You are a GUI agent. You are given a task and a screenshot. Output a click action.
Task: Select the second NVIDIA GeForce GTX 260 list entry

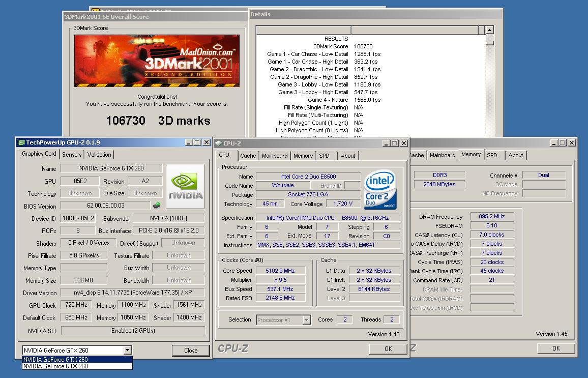[x=77, y=366]
